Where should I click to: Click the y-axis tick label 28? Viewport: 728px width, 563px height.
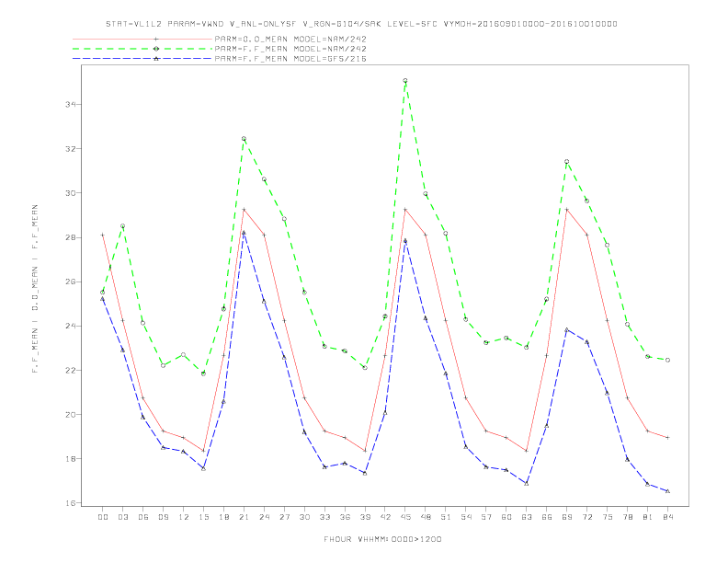tap(71, 237)
